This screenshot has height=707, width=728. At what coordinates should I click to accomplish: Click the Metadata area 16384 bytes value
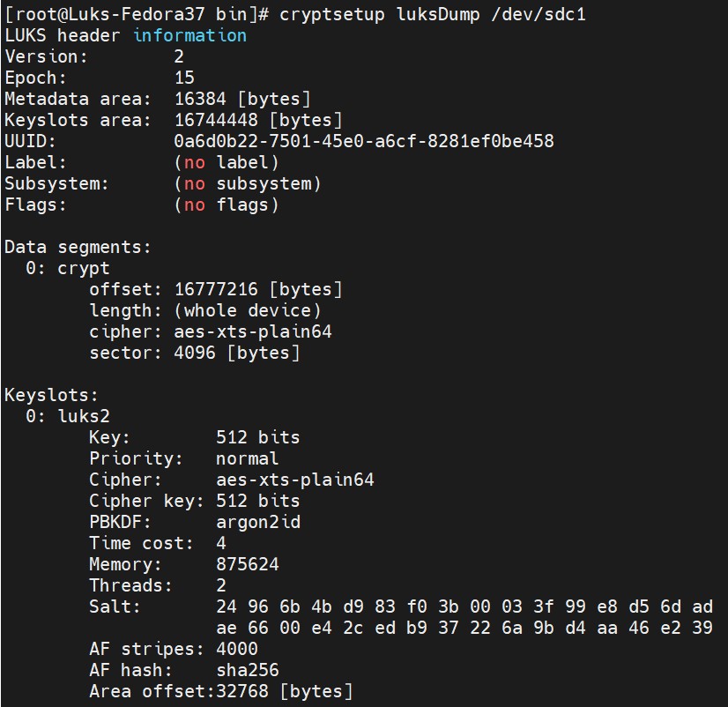point(242,99)
